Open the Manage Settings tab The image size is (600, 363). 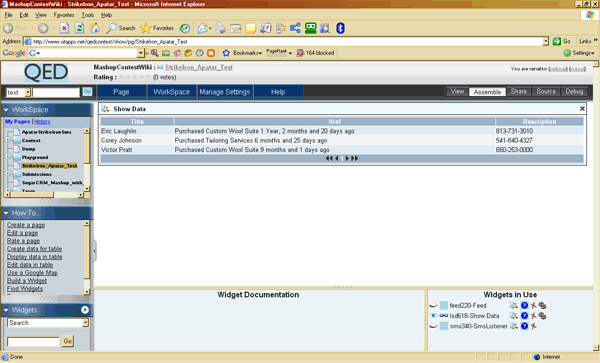point(225,92)
